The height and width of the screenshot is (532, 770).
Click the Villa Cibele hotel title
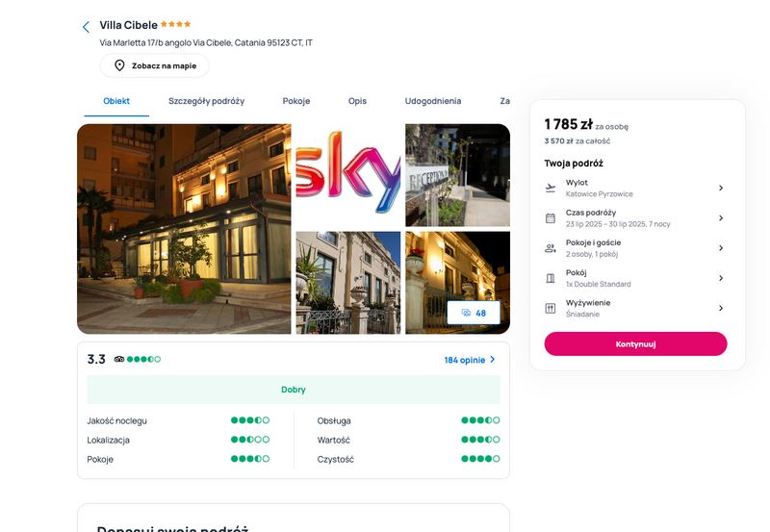click(129, 25)
